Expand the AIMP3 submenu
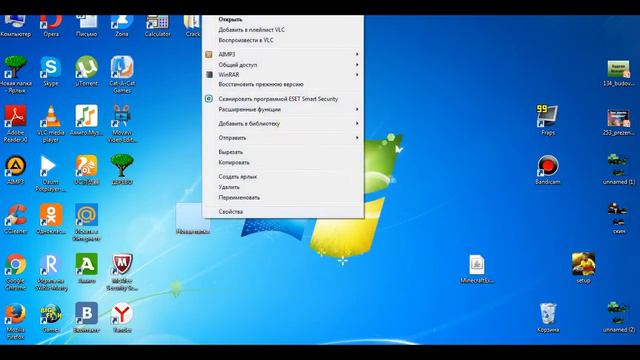This screenshot has height=360, width=640. click(282, 54)
